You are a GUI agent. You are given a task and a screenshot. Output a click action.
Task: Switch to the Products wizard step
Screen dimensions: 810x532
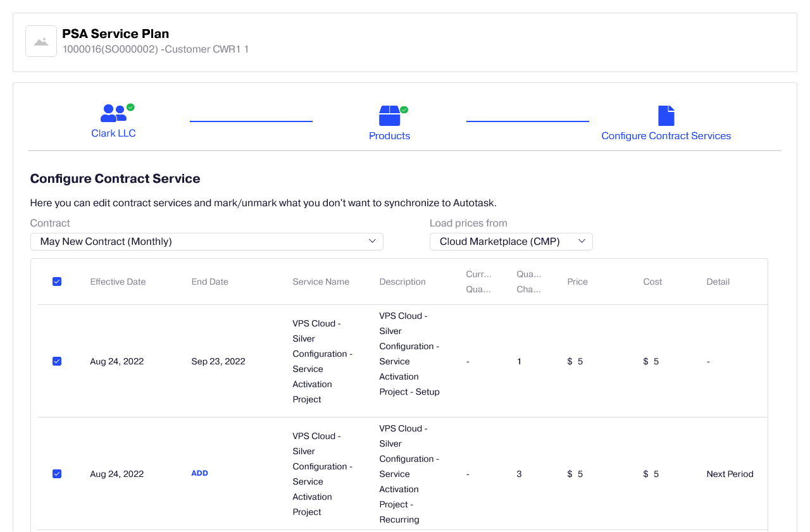tap(389, 135)
